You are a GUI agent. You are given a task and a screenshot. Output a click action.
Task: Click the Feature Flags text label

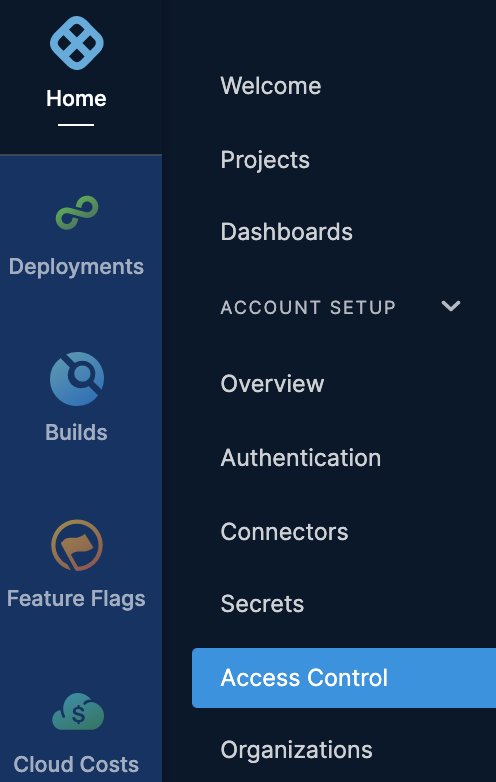(76, 598)
